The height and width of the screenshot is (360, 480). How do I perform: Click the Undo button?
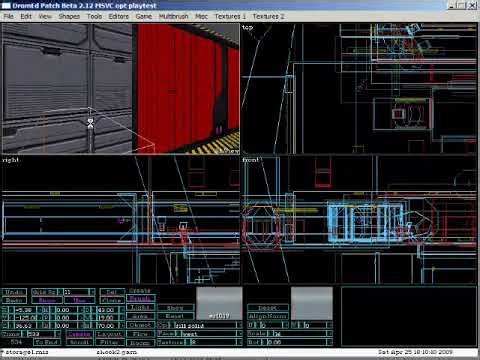pyautogui.click(x=14, y=292)
